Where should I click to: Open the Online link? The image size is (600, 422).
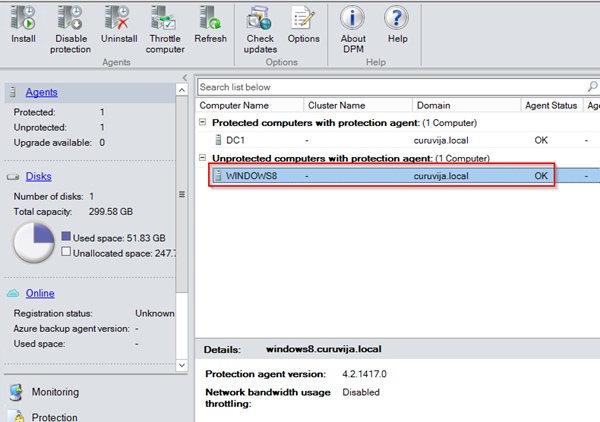click(40, 293)
